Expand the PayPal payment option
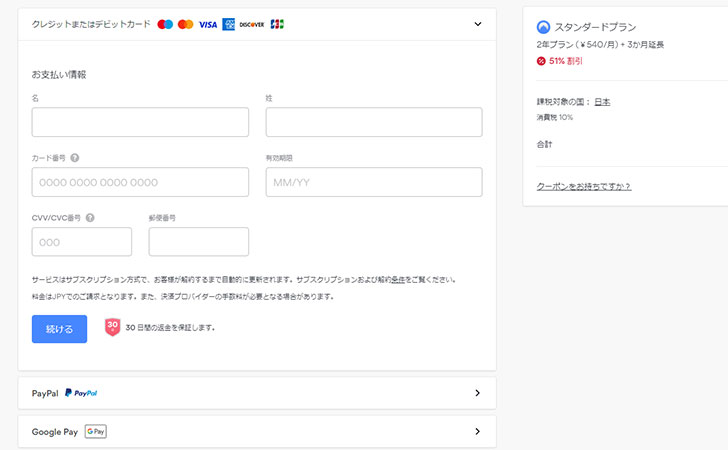Image resolution: width=728 pixels, height=450 pixels. pos(477,393)
